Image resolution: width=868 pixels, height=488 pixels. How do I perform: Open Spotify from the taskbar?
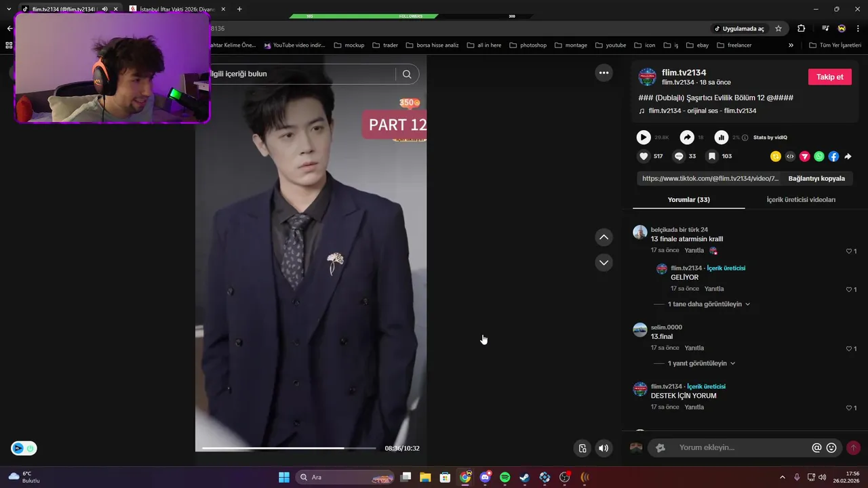click(505, 477)
